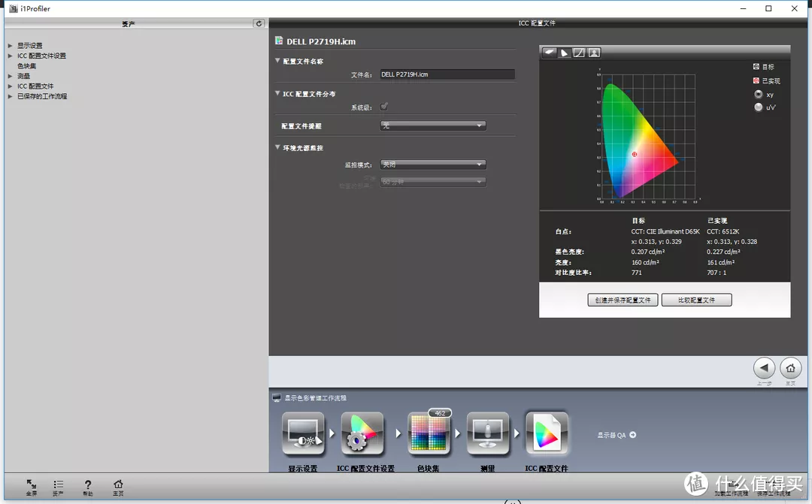Go back with the 上一步 arrow button
Image resolution: width=812 pixels, height=504 pixels.
(x=764, y=369)
